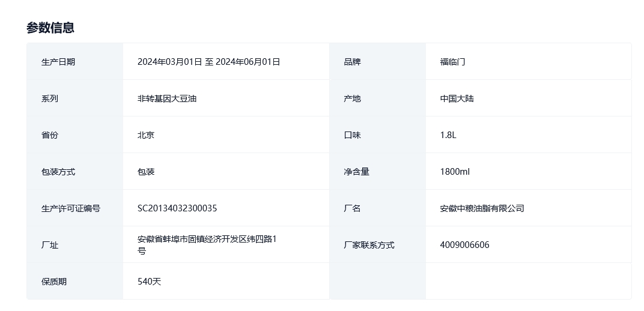Click the value 非转基因大豆油
The image size is (644, 311).
click(x=167, y=98)
